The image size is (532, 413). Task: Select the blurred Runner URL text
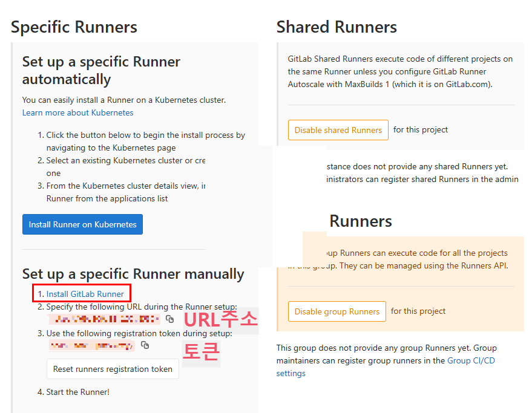(x=105, y=319)
